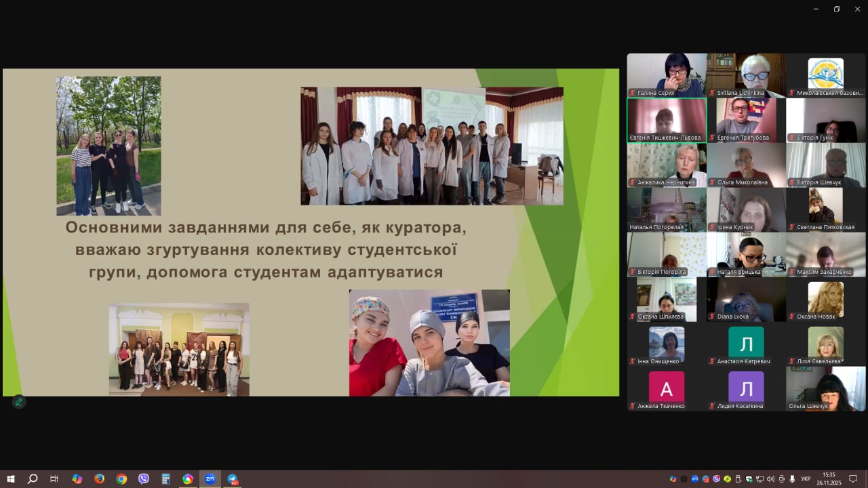Open the Calculator app in taskbar
Image resolution: width=868 pixels, height=488 pixels.
[165, 479]
